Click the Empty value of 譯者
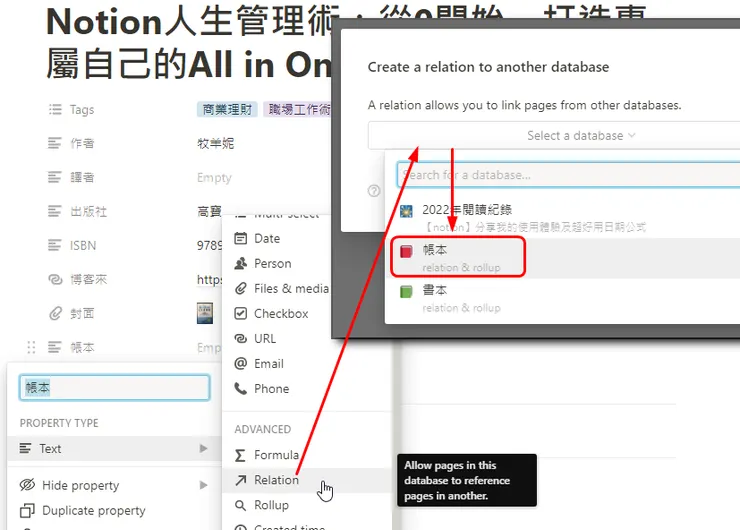 tap(214, 177)
